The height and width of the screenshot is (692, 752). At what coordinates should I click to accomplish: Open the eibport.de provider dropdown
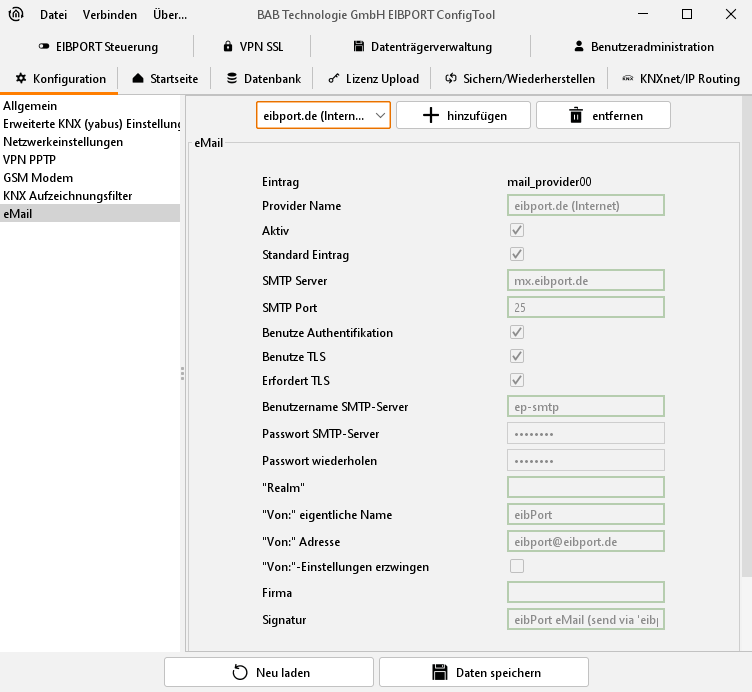click(x=323, y=116)
